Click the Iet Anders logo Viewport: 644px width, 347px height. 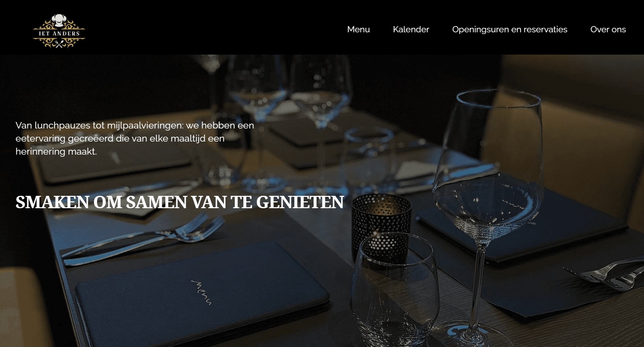coord(59,31)
